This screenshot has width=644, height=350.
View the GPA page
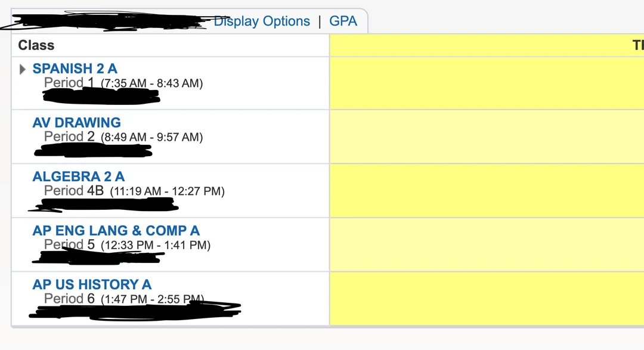tap(343, 21)
